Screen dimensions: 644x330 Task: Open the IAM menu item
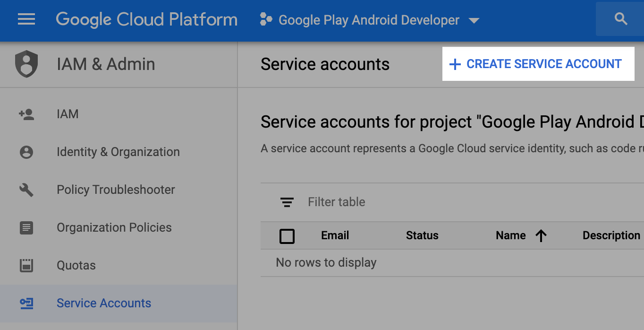click(119, 114)
